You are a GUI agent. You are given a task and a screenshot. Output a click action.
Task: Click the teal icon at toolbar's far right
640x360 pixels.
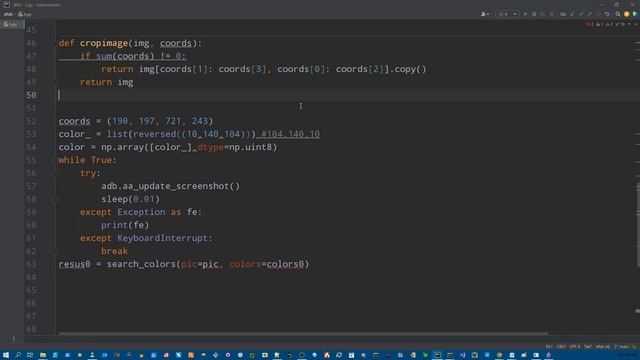(x=635, y=14)
